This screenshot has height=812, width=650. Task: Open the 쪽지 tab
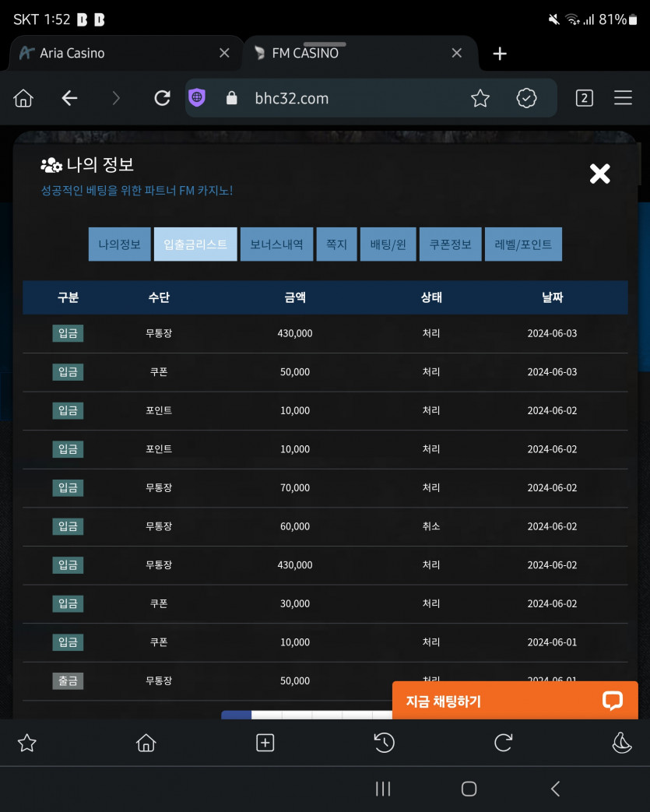(336, 244)
